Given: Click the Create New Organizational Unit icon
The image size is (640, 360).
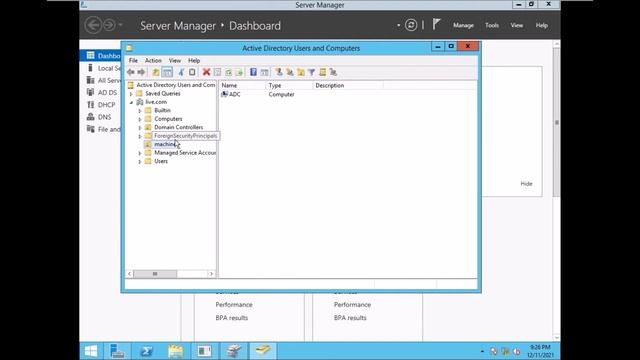Looking at the screenshot, I should point(301,72).
